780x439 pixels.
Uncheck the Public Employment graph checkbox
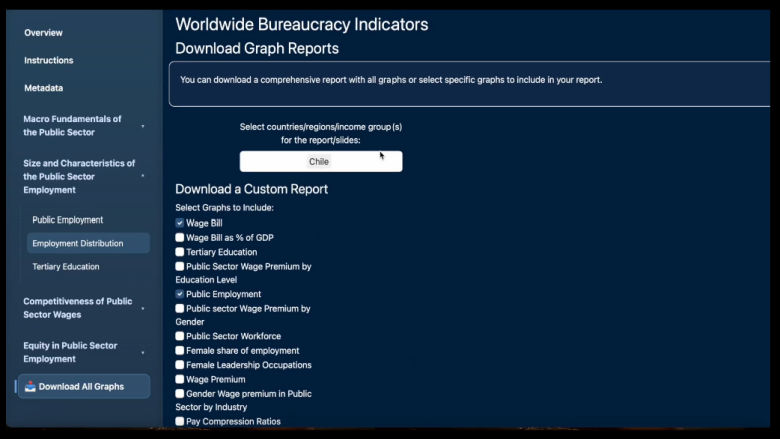(180, 294)
